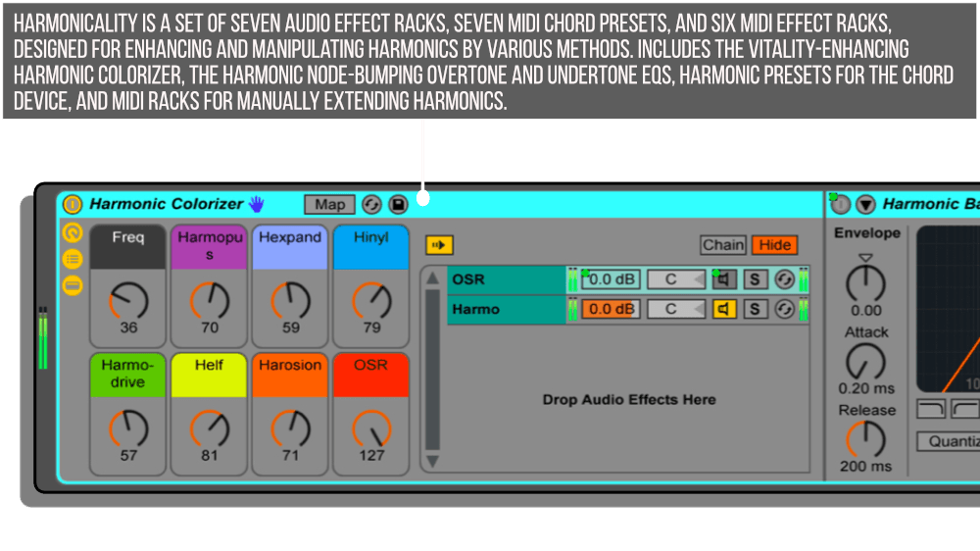Click the Hinyl macro knob
The width and height of the screenshot is (980, 551).
click(x=371, y=301)
